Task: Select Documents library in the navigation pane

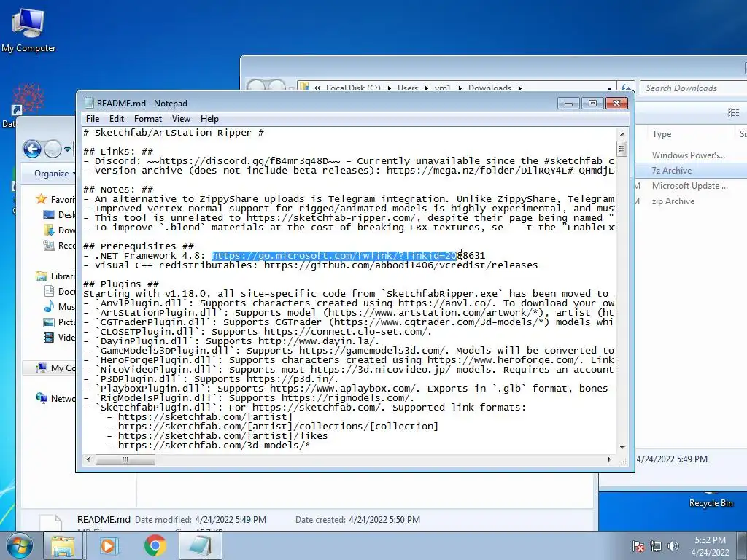Action: point(59,291)
